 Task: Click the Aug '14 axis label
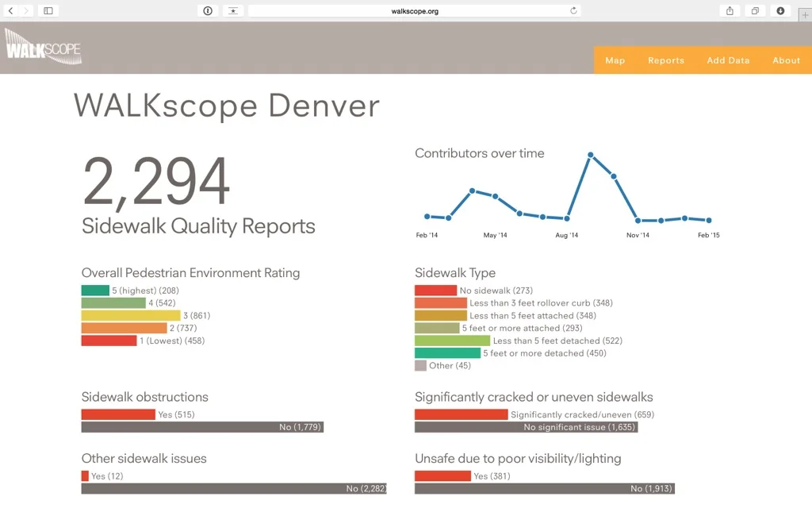click(566, 235)
